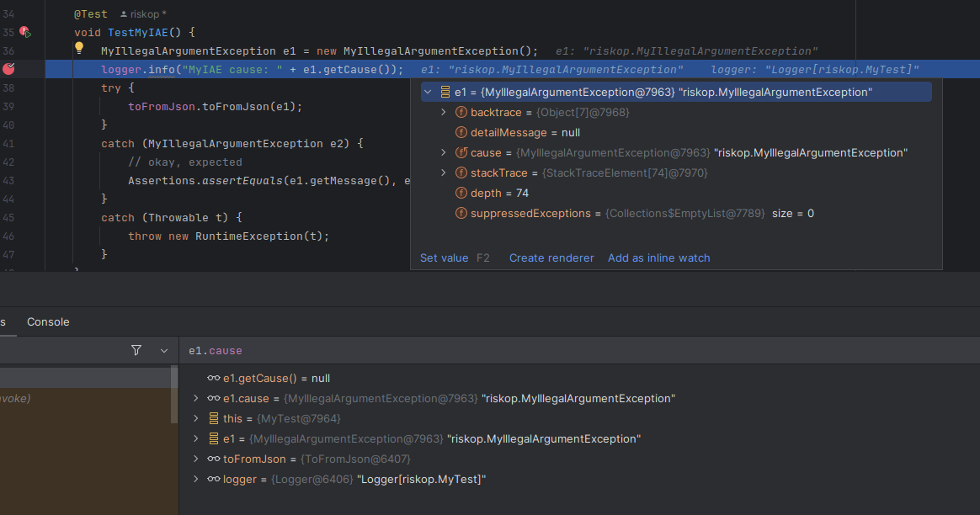Expand the backtrace field in popup
This screenshot has width=980, height=515.
click(444, 112)
